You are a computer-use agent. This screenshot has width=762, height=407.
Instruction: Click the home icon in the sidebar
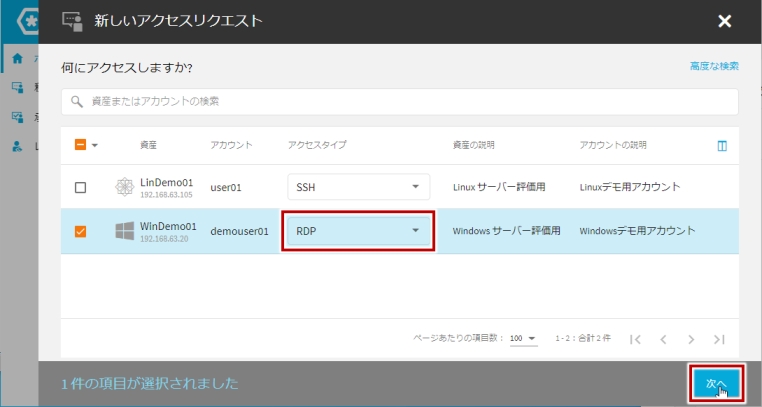17,58
